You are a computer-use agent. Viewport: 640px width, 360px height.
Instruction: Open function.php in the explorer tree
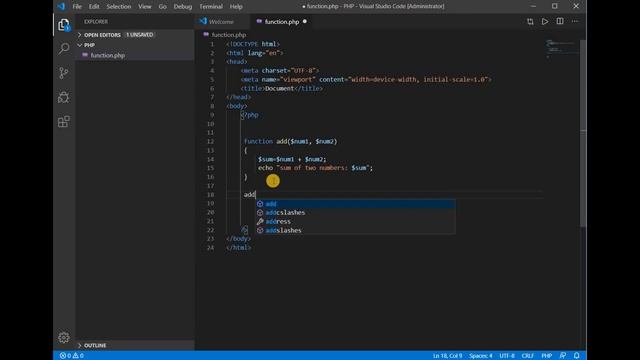tap(135, 56)
